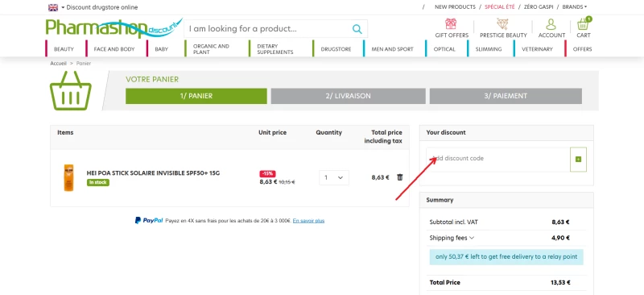Open Hei Poa Stick Solaire product link
Image resolution: width=644 pixels, height=295 pixels.
point(153,173)
